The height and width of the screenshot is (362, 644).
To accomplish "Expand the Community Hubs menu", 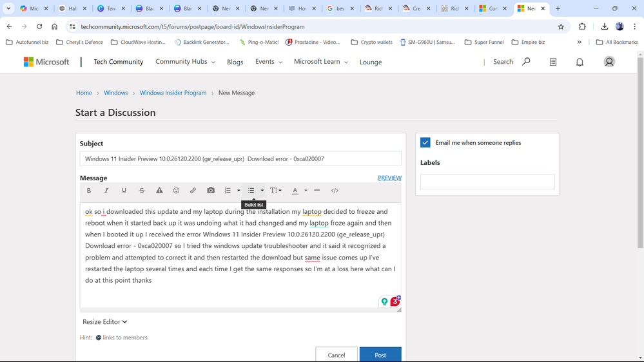I will 185,62.
